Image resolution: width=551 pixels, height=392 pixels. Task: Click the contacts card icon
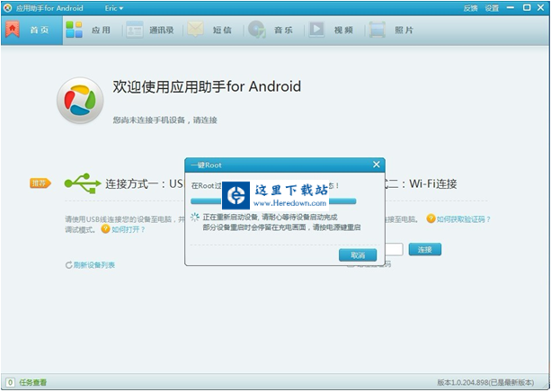135,30
